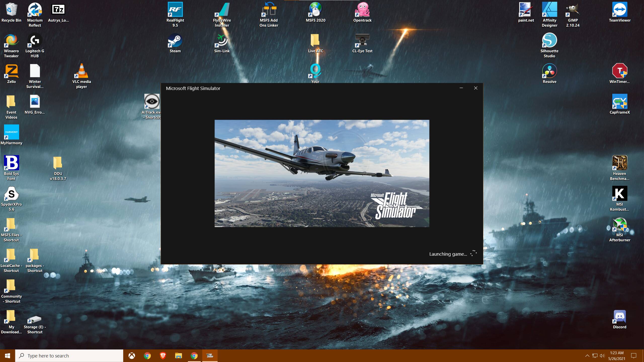Open MSFS Add Ons Linker icon

[269, 15]
